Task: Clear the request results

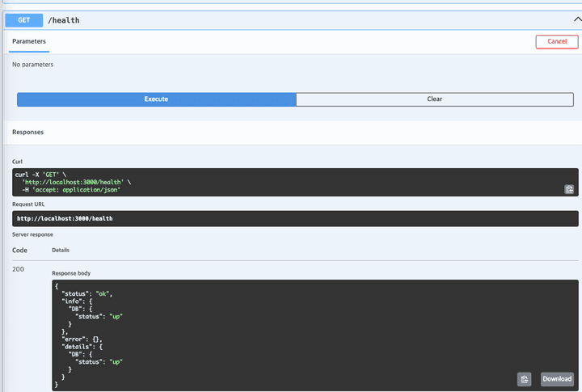Action: [x=434, y=99]
